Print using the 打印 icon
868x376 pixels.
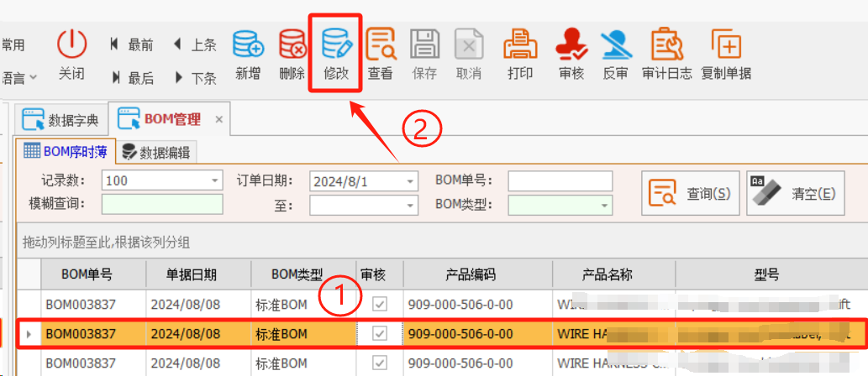pos(520,44)
